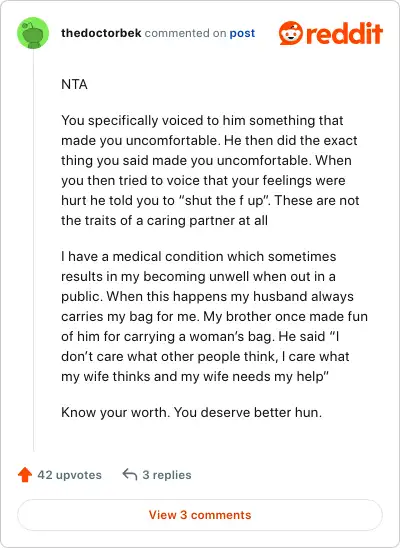Image resolution: width=400 pixels, height=548 pixels.
Task: Select the NTA verdict text
Action: [x=74, y=85]
